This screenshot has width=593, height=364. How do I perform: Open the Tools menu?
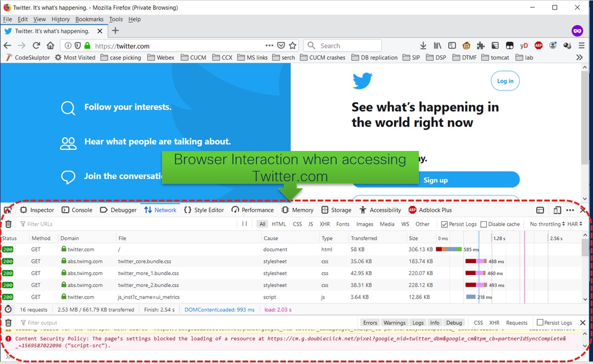(116, 19)
